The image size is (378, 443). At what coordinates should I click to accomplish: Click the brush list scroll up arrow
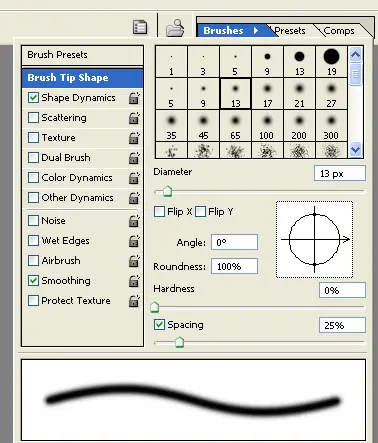coord(355,54)
